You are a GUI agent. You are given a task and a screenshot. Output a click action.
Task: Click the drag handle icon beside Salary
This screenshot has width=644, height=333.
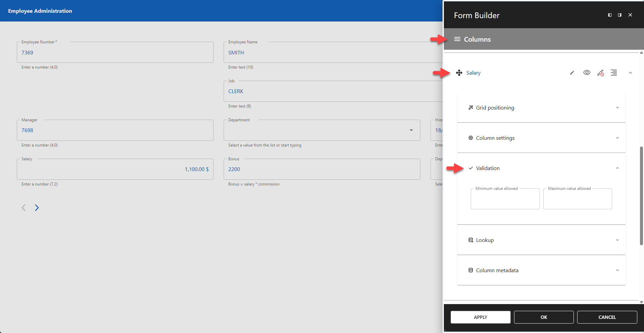click(459, 73)
